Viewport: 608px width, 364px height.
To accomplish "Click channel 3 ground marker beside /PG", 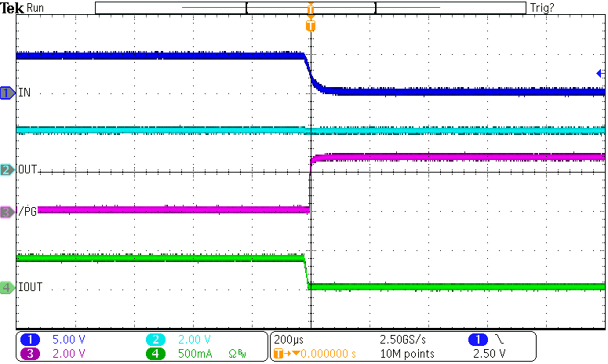I will click(x=7, y=212).
